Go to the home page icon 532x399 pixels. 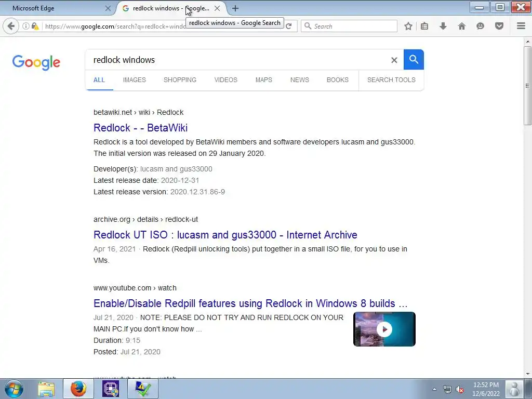(461, 26)
